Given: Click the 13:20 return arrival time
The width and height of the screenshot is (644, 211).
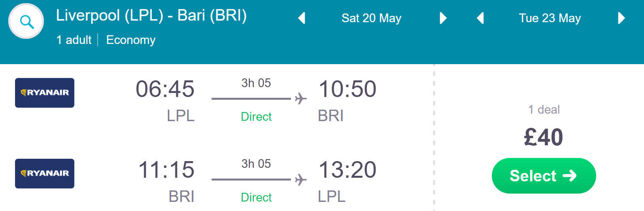Looking at the screenshot, I should [x=347, y=169].
